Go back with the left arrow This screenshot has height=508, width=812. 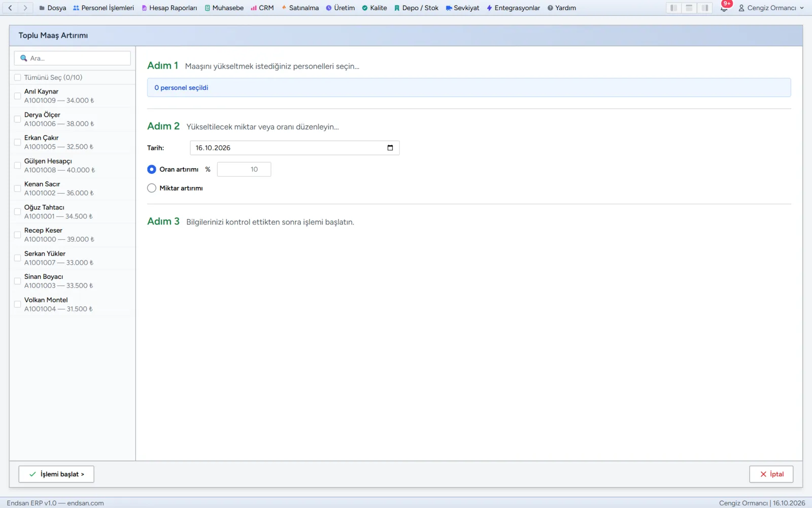(10, 8)
